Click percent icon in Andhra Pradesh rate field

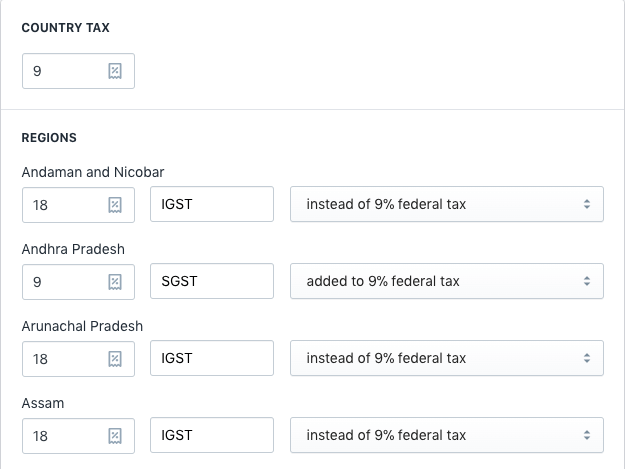(x=115, y=281)
